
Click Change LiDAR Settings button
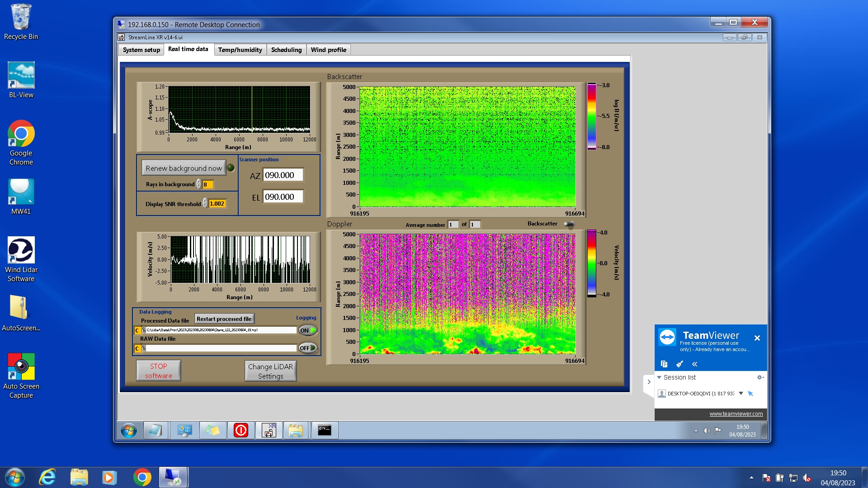(x=270, y=371)
